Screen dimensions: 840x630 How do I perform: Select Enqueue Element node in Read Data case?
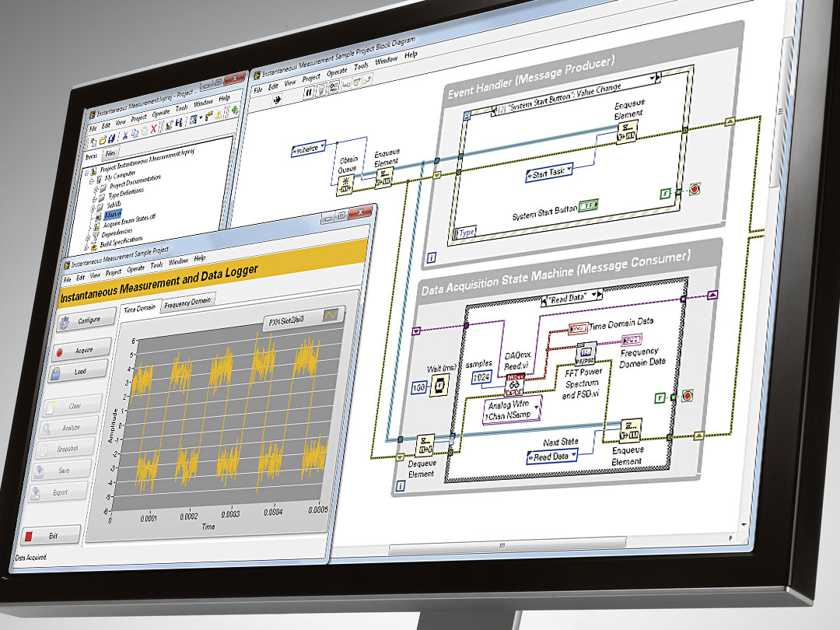[x=631, y=430]
